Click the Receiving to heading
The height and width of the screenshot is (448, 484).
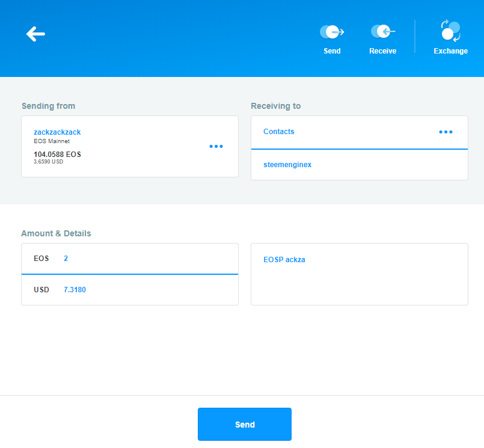pos(275,106)
